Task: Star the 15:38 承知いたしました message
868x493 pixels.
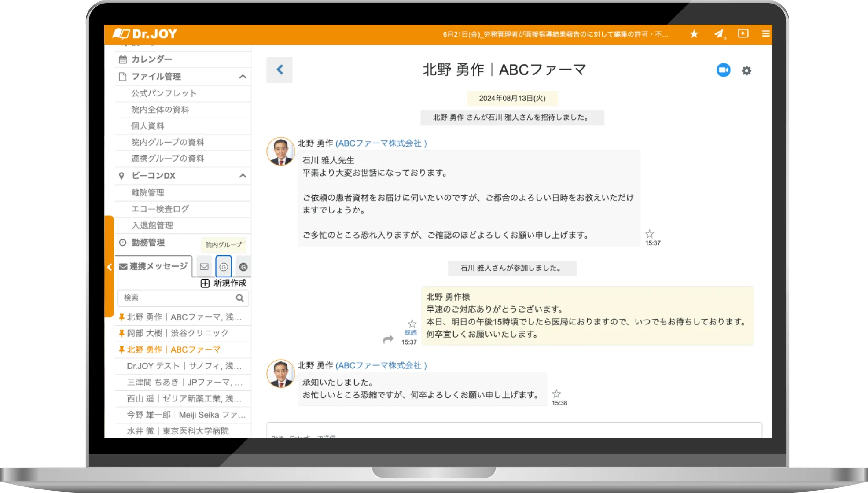Action: (556, 394)
